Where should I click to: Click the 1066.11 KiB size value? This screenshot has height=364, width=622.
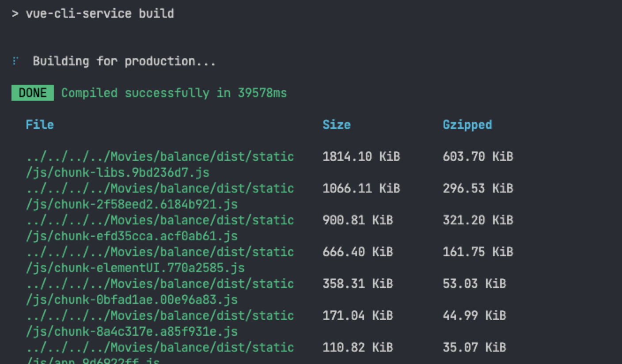click(x=361, y=188)
